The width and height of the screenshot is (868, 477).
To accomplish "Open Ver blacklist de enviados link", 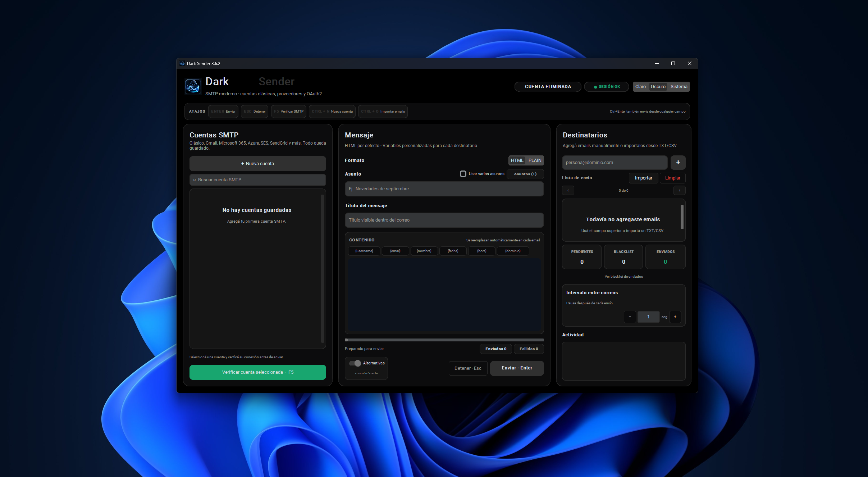I will [x=623, y=277].
